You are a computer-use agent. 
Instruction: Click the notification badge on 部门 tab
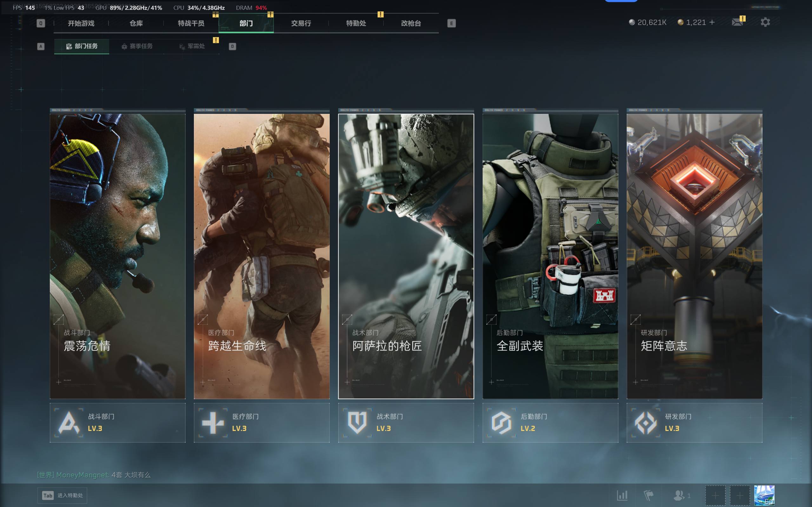tap(270, 14)
